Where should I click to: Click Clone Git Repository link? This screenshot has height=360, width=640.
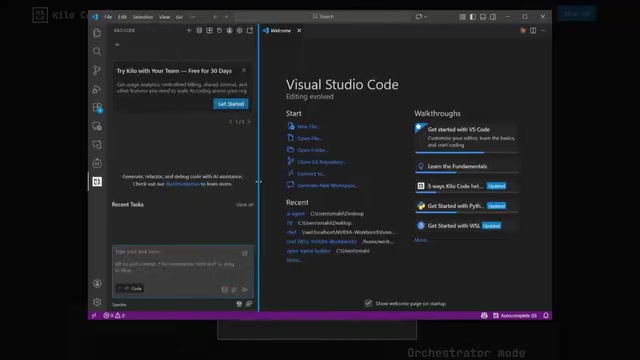coord(321,162)
